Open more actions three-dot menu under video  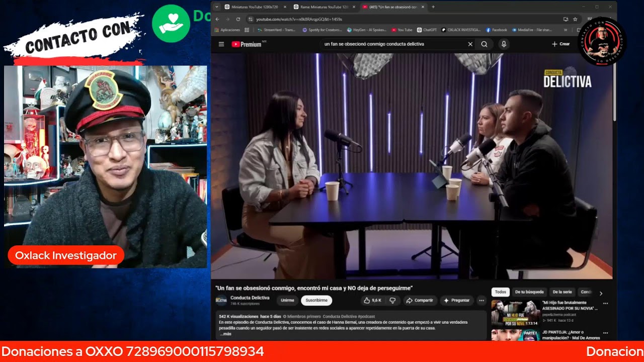click(x=481, y=300)
